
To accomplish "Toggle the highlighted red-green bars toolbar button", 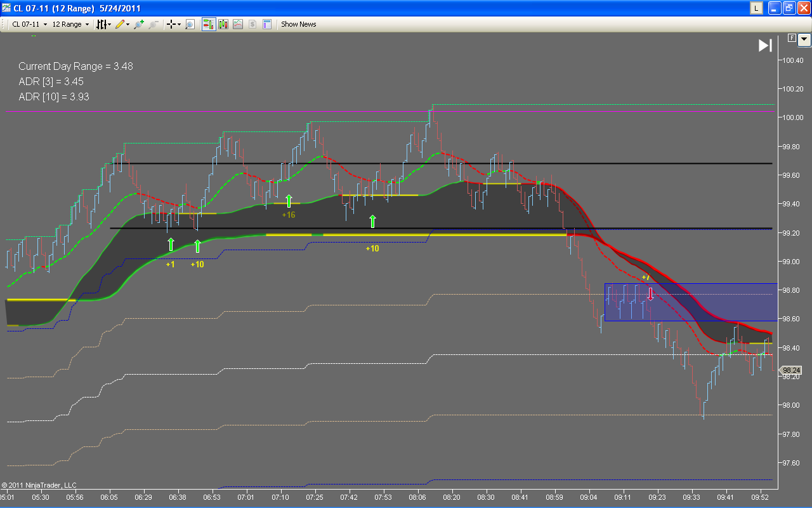I will pyautogui.click(x=208, y=24).
